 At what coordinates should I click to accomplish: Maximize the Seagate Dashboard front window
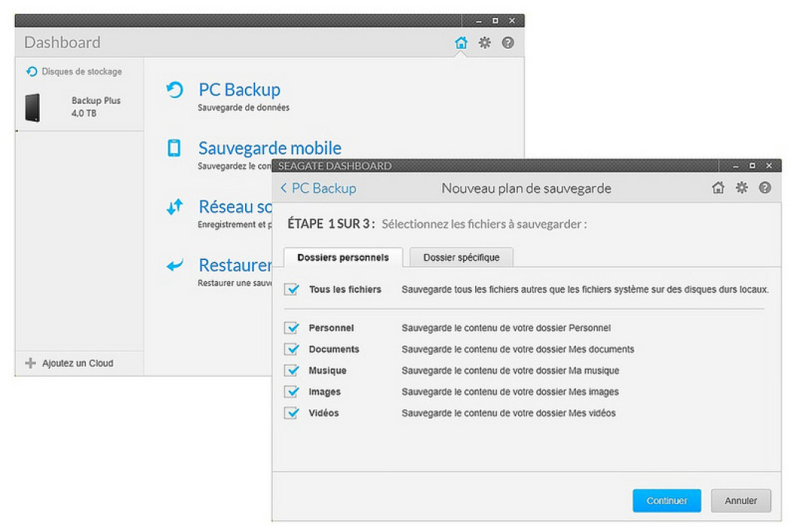(753, 166)
